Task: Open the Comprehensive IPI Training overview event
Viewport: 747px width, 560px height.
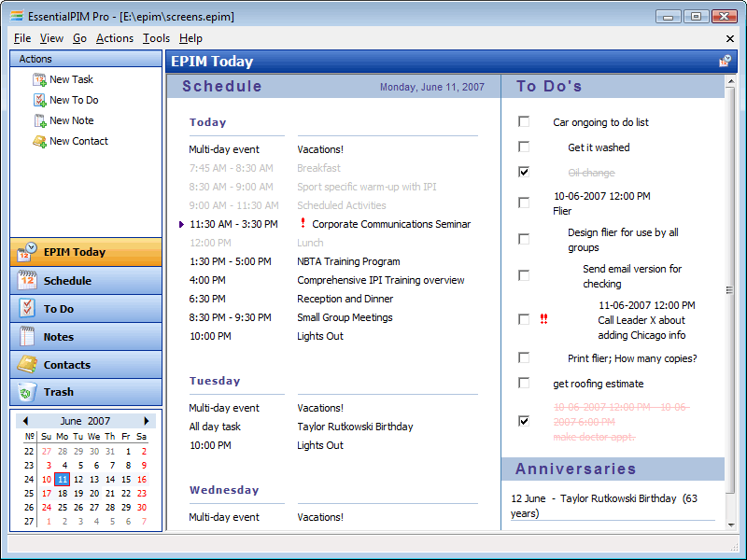Action: 381,280
